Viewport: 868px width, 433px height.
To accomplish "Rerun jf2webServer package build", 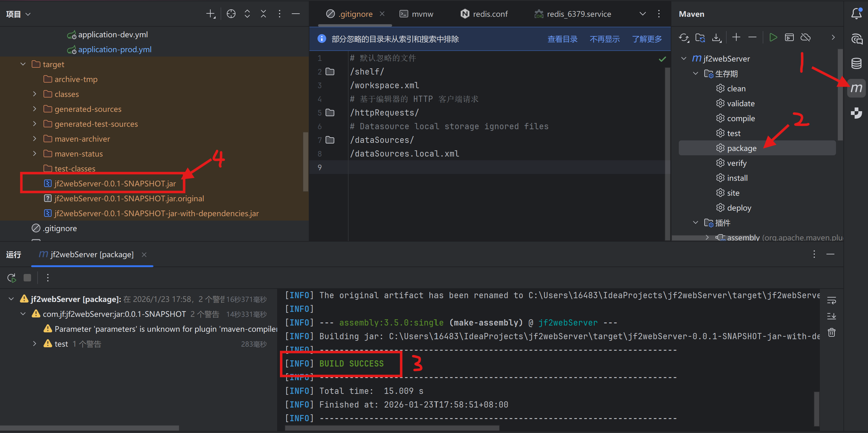I will point(11,278).
